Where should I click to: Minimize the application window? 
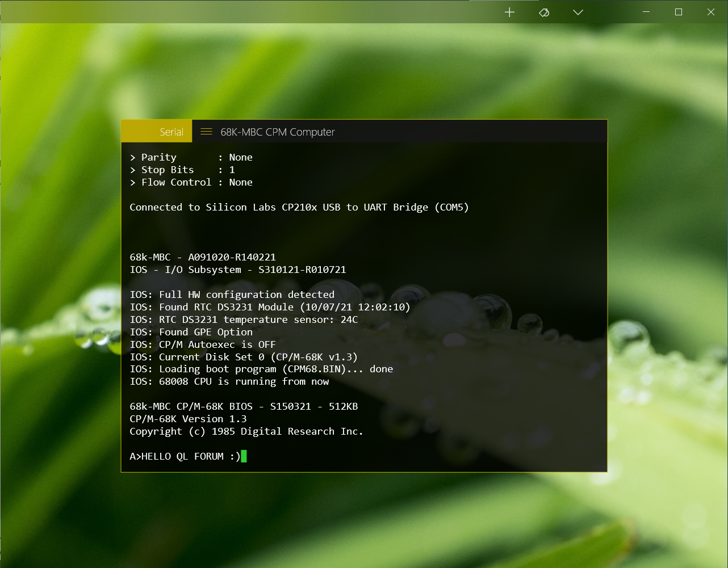(646, 12)
